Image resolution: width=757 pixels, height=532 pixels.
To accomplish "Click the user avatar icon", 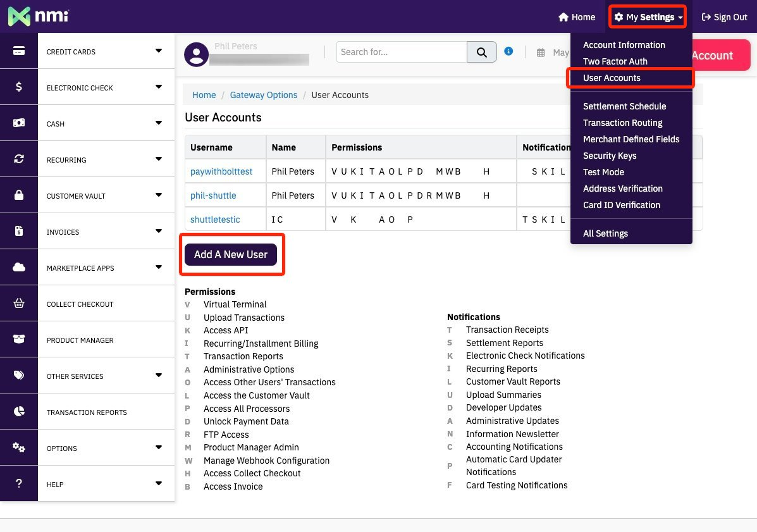I will click(x=196, y=54).
